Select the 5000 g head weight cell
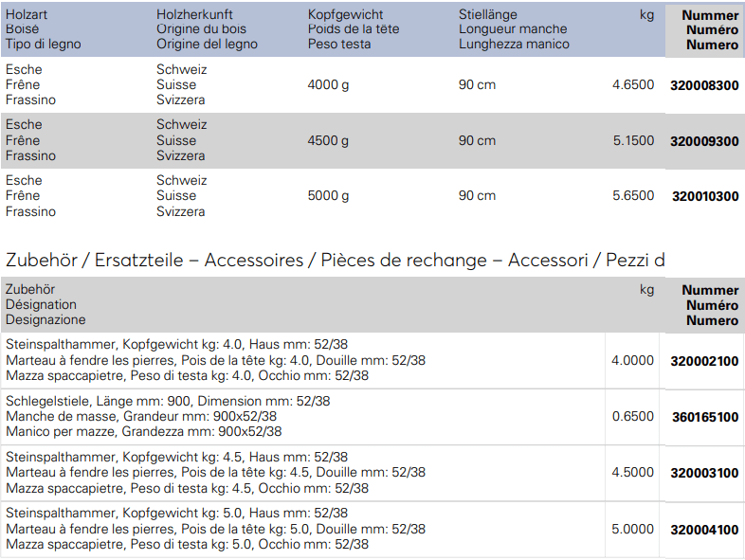 point(328,196)
